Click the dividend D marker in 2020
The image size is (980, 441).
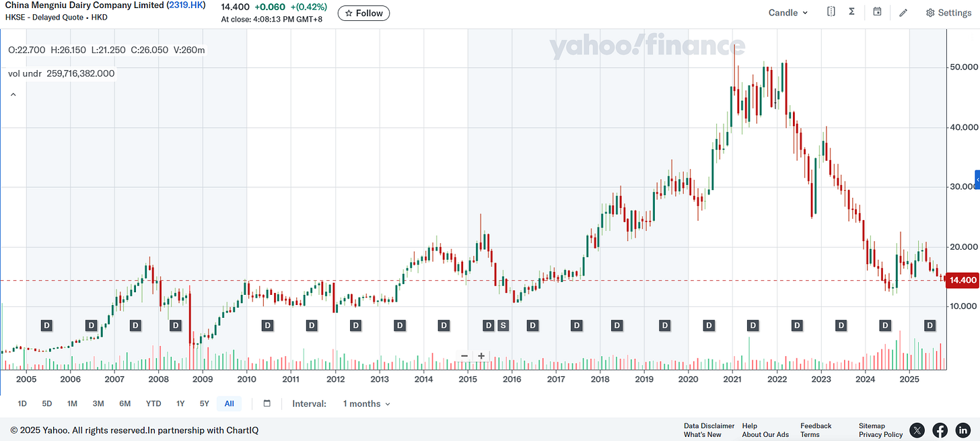tap(709, 326)
